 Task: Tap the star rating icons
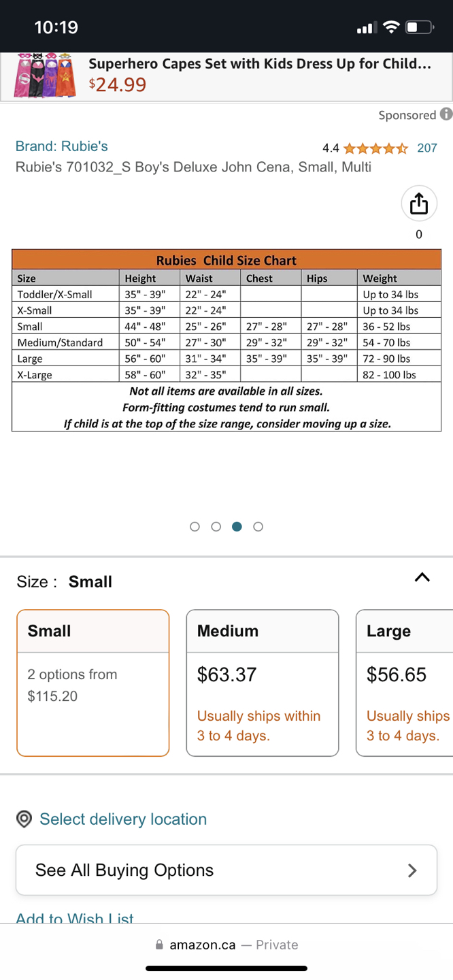[375, 148]
